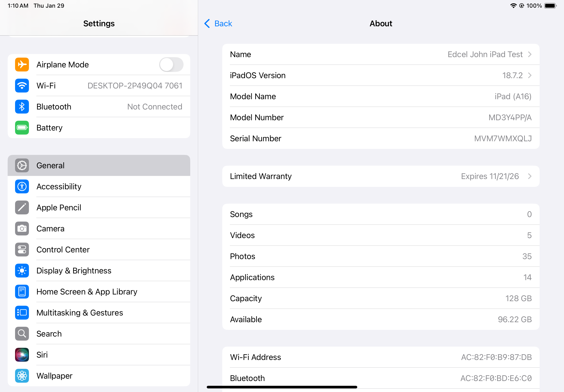The width and height of the screenshot is (564, 392).
Task: Tap the Airplane Mode orange icon
Action: [22, 65]
